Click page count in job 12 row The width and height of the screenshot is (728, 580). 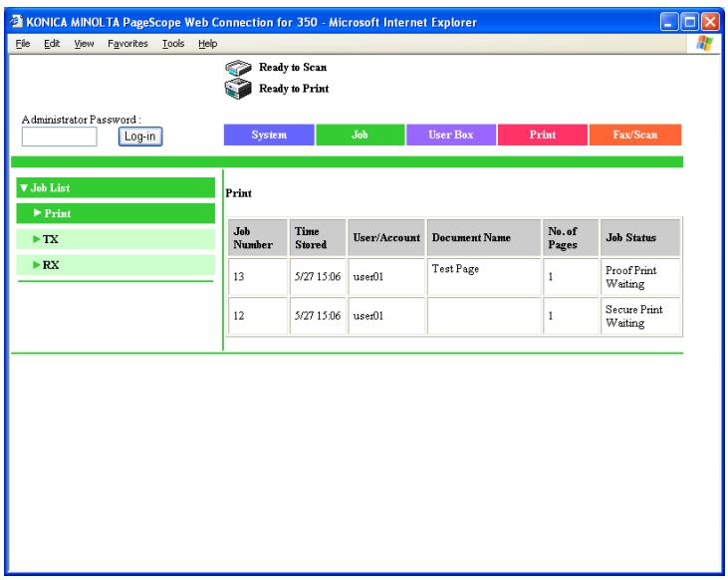click(x=551, y=316)
